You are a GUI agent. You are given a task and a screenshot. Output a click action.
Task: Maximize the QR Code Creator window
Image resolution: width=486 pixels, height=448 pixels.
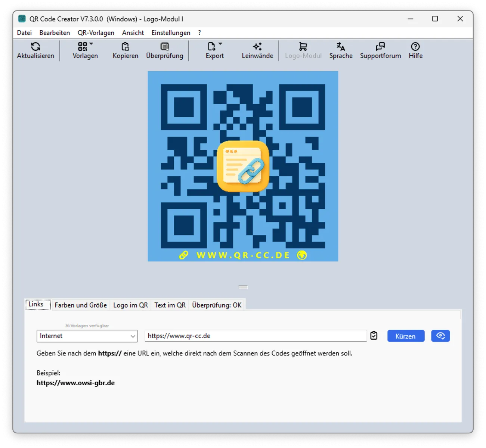(x=435, y=19)
